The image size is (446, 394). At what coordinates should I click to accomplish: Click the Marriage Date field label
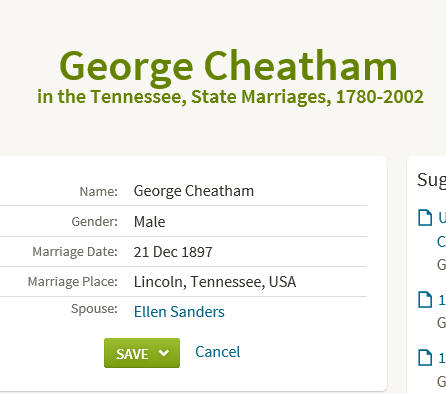pos(75,252)
